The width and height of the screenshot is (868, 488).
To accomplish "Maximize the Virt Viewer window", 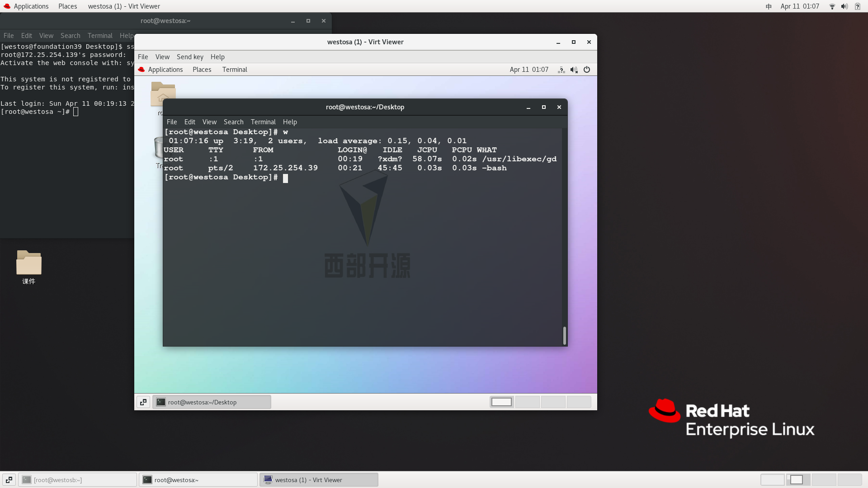I will (x=574, y=42).
